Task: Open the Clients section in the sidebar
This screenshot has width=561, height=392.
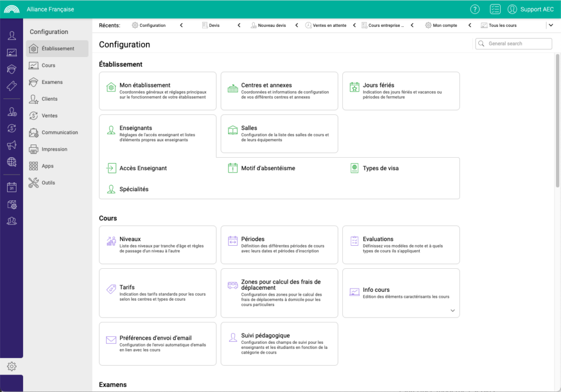Action: click(x=49, y=99)
